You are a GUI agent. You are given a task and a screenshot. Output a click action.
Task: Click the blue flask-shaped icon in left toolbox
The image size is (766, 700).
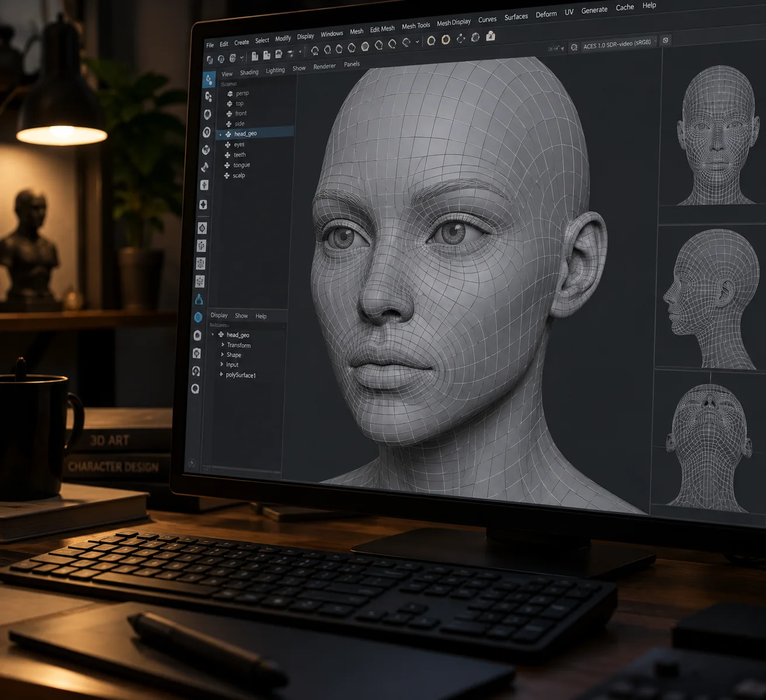(199, 299)
